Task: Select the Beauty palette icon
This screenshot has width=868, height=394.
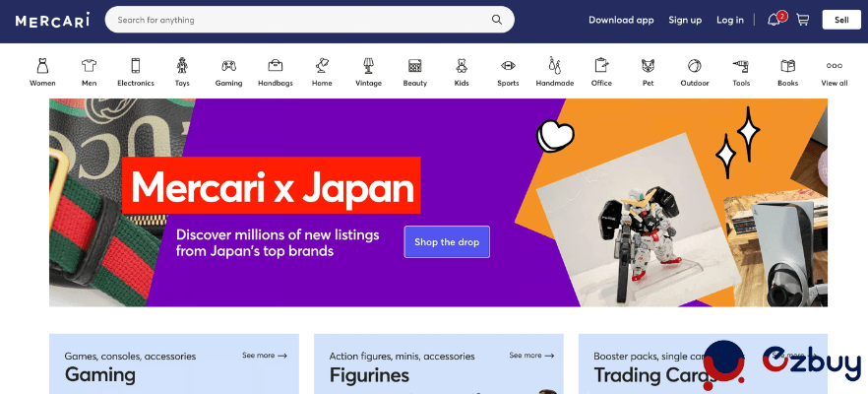Action: pos(414,66)
